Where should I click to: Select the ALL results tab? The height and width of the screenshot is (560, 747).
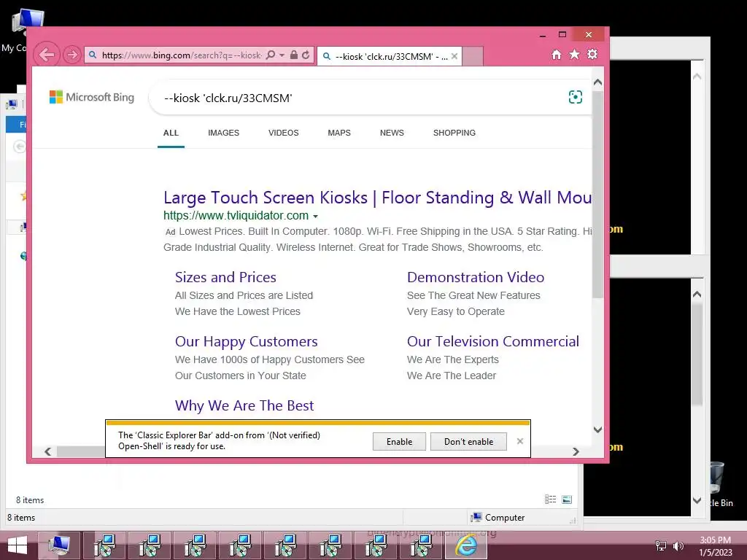pos(171,133)
